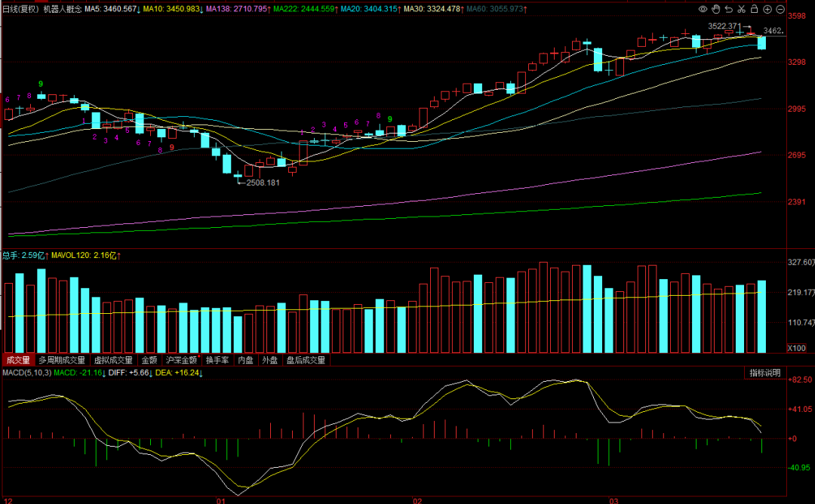Select the scissors cut tool
The height and width of the screenshot is (504, 815).
click(x=742, y=9)
